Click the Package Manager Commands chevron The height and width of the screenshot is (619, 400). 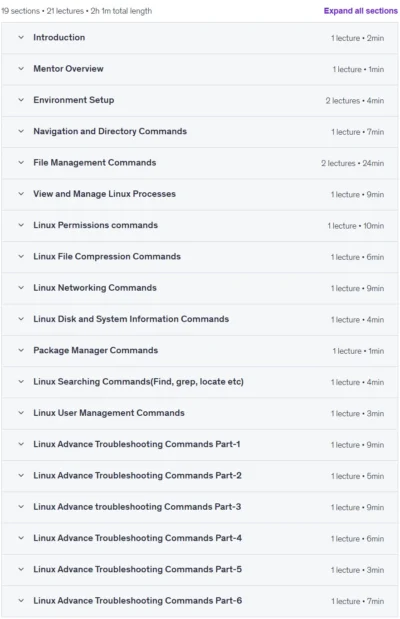pyautogui.click(x=21, y=350)
